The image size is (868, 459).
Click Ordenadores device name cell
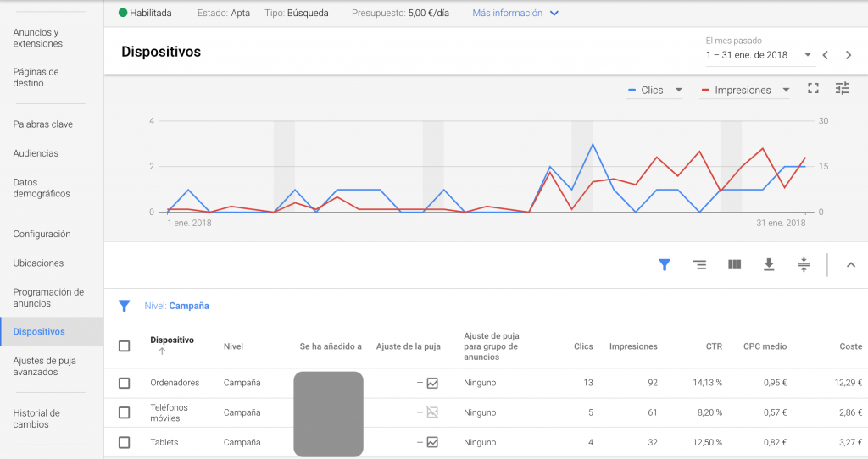tap(175, 383)
